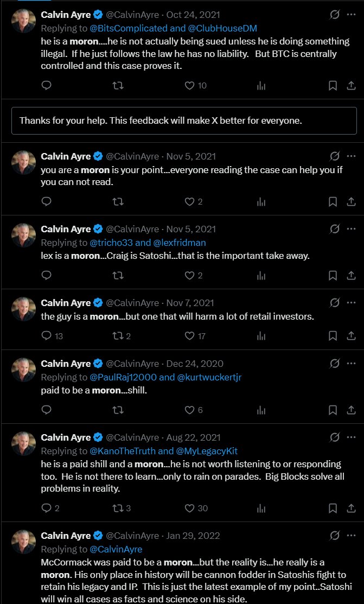Image resolution: width=364 pixels, height=604 pixels.
Task: Bookmark the Aug 22, 2021 tweet
Action: coord(333,508)
